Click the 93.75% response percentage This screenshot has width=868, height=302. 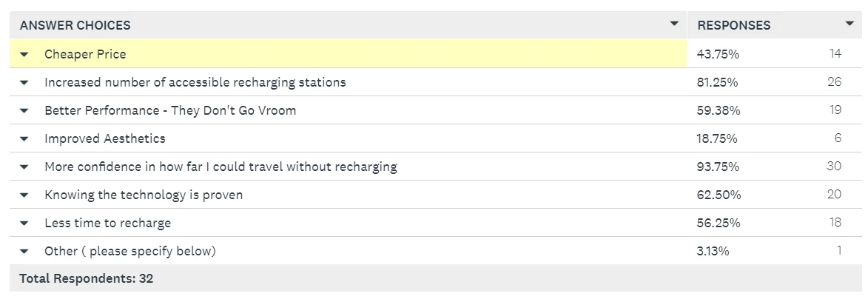coord(718,167)
